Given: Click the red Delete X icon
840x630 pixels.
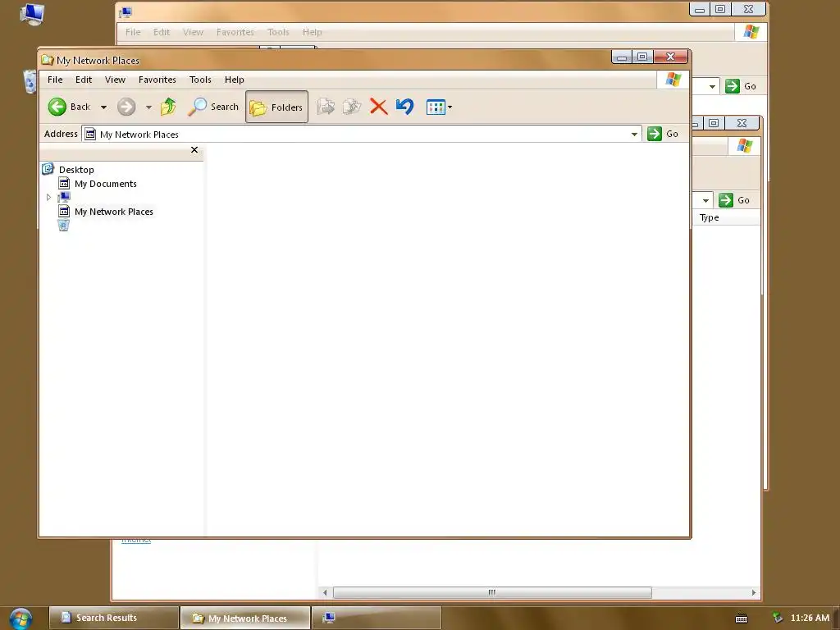Looking at the screenshot, I should [x=379, y=107].
